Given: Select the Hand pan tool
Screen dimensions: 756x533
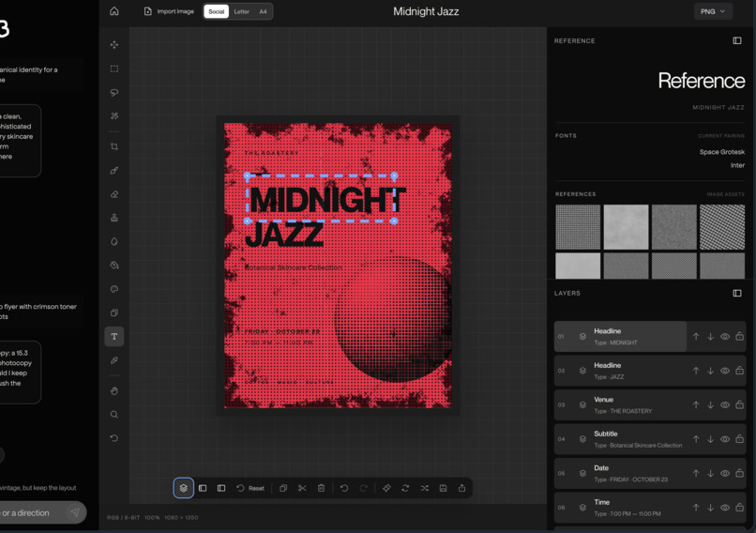Looking at the screenshot, I should pyautogui.click(x=114, y=390).
